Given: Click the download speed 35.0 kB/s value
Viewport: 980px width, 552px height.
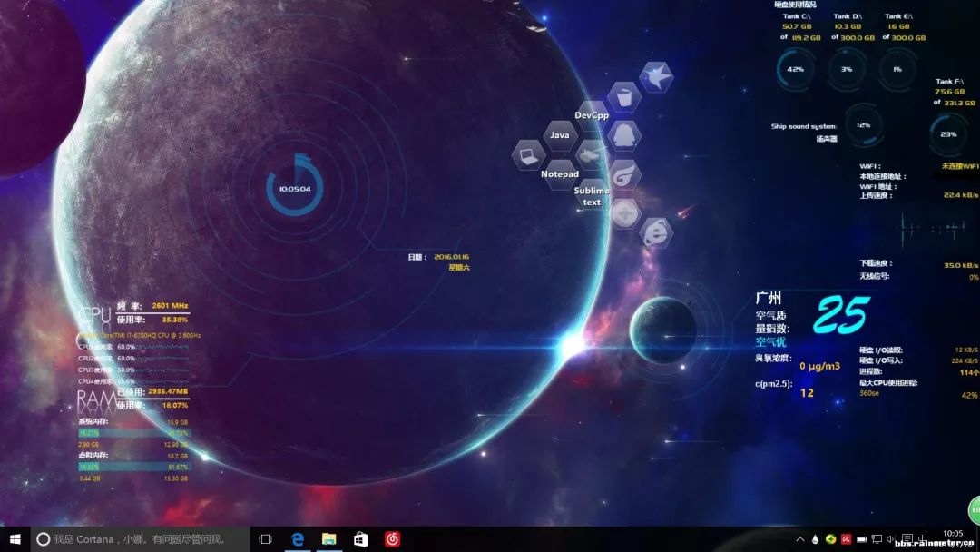Looking at the screenshot, I should point(961,265).
